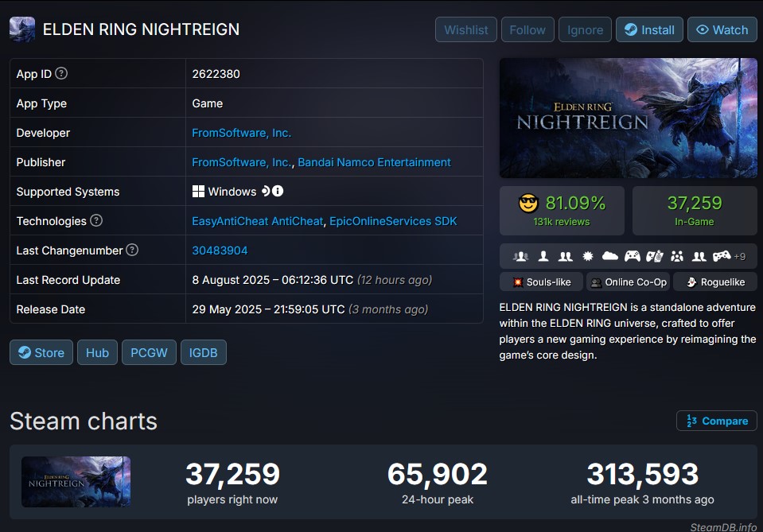Click the large Nightreign header artwork
This screenshot has height=532, width=763.
pos(629,118)
